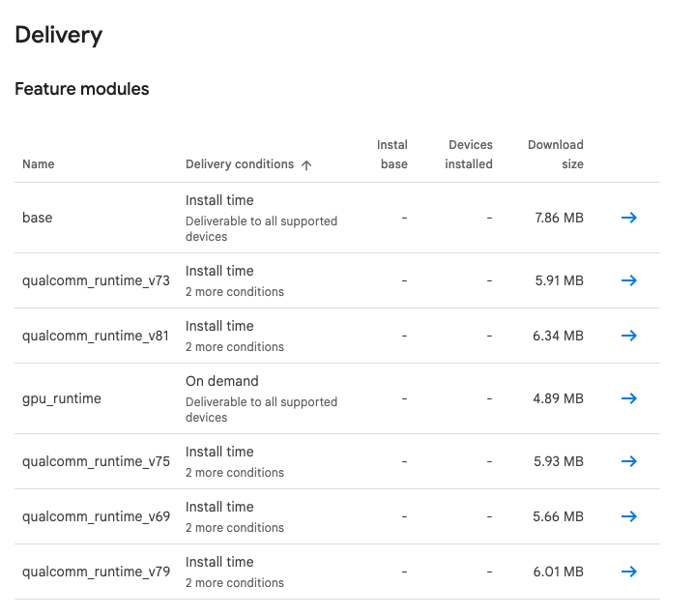Click the Name column header

pos(39,164)
